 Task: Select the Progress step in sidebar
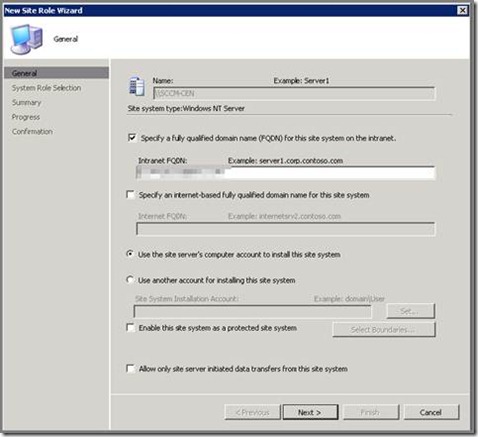[26, 117]
